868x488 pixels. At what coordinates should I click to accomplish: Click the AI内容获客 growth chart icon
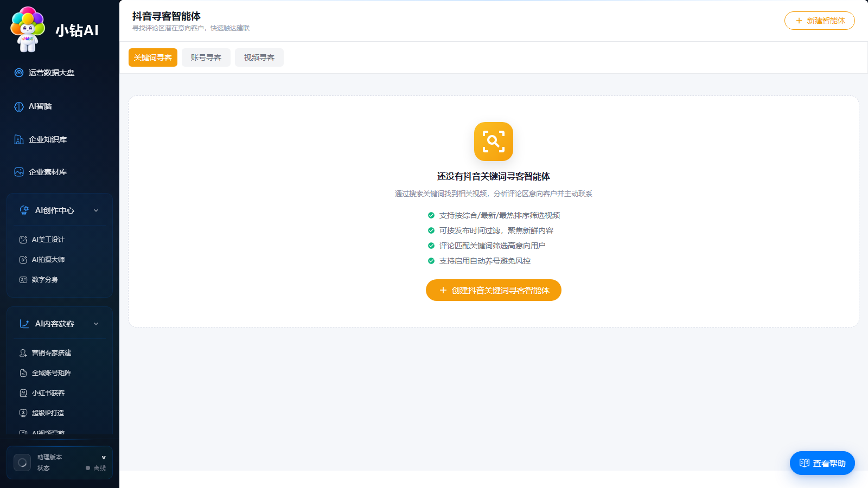24,324
